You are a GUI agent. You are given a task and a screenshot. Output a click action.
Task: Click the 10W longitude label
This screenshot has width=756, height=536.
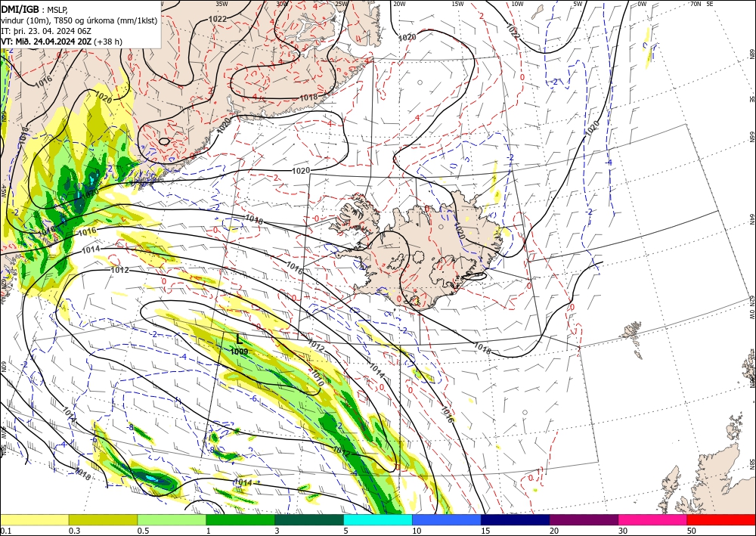pos(517,3)
